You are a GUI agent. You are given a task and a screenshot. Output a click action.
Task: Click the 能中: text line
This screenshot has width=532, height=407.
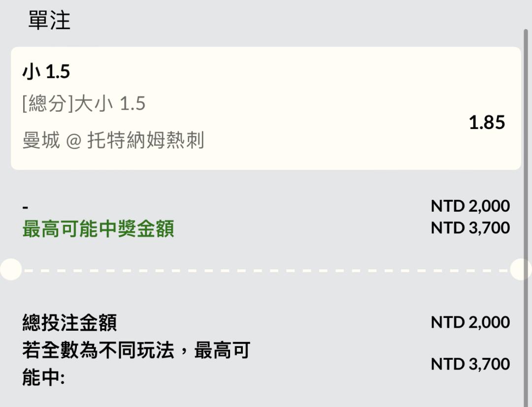pyautogui.click(x=43, y=377)
